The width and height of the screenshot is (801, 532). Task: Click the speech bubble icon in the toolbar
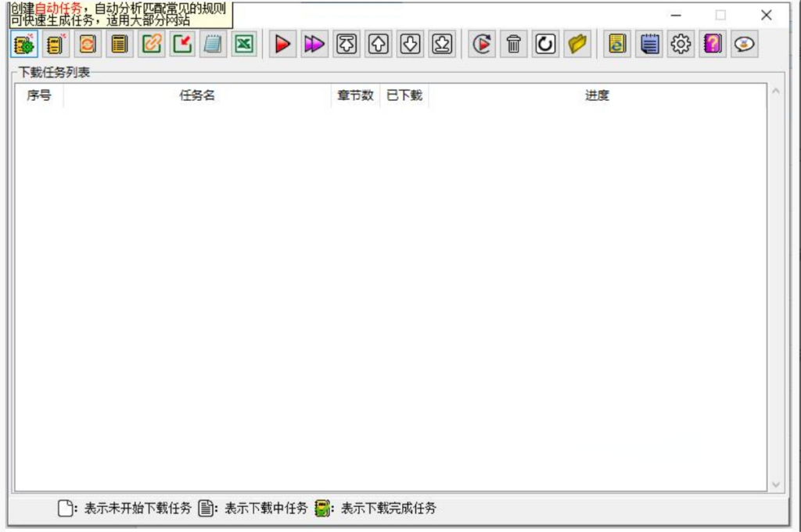point(745,45)
